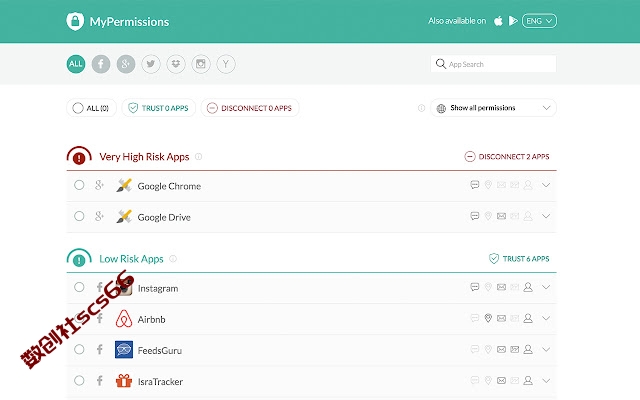The width and height of the screenshot is (640, 400).
Task: Select the Google Drive radio button
Action: click(x=79, y=216)
